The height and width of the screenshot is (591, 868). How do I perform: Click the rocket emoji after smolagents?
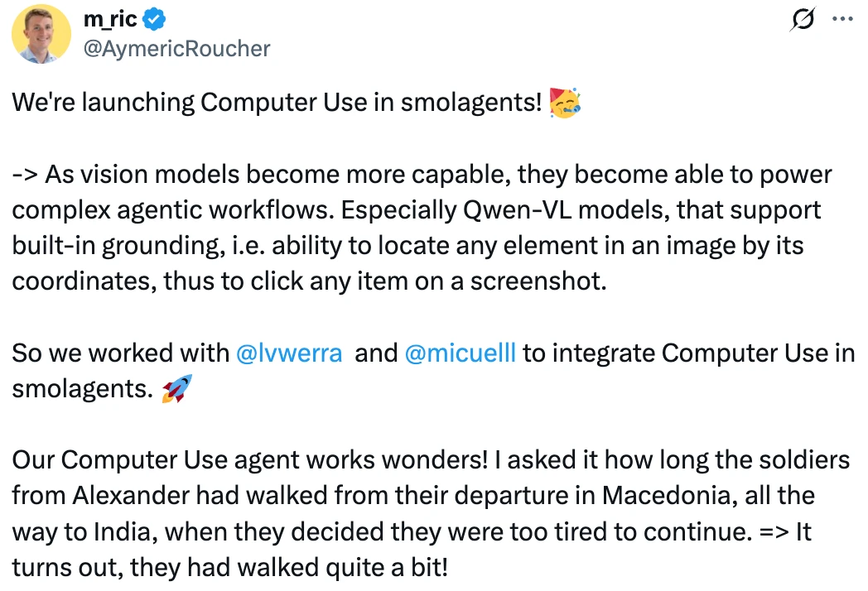(176, 388)
